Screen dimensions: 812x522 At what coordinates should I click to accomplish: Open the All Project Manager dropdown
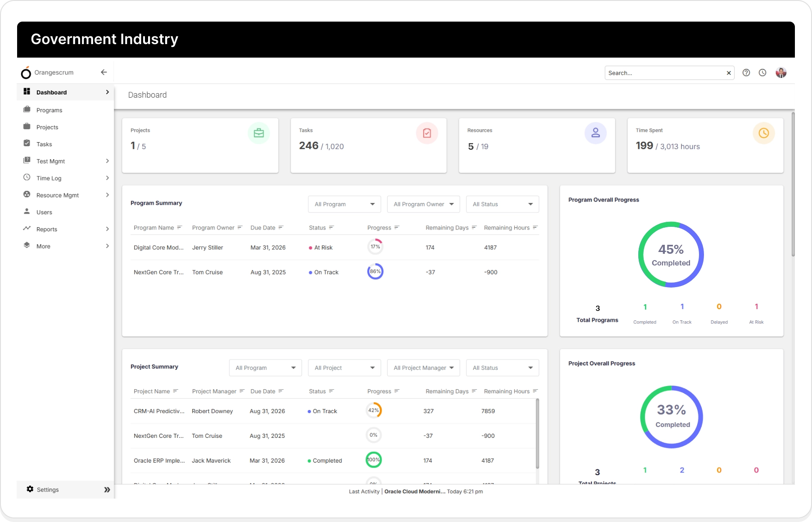click(x=423, y=368)
